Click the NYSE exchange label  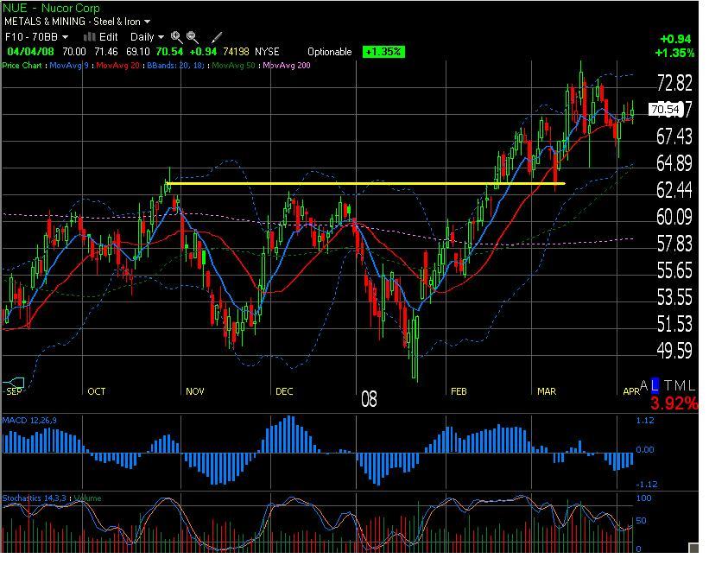[267, 52]
